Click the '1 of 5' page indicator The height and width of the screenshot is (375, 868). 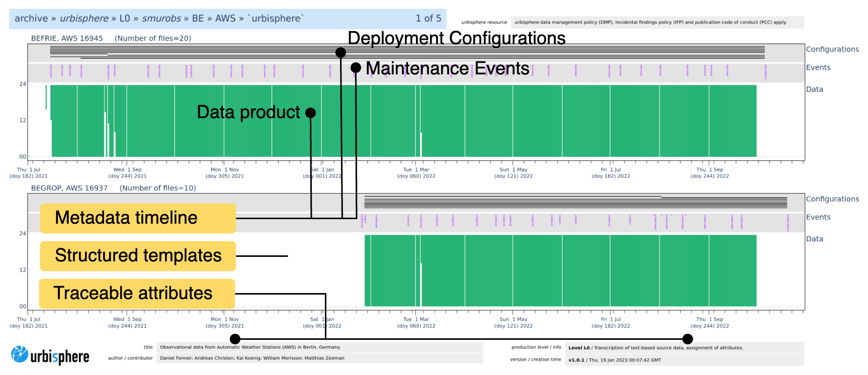coord(428,19)
